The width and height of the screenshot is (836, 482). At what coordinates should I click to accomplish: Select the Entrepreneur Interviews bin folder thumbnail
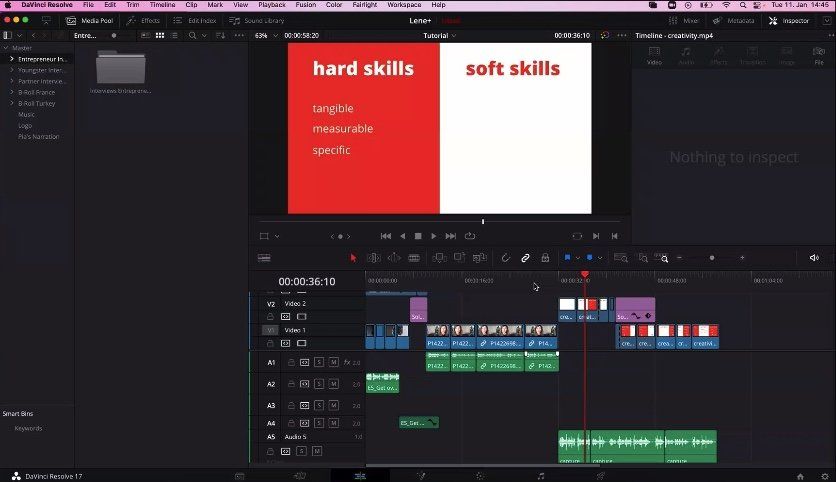point(121,68)
